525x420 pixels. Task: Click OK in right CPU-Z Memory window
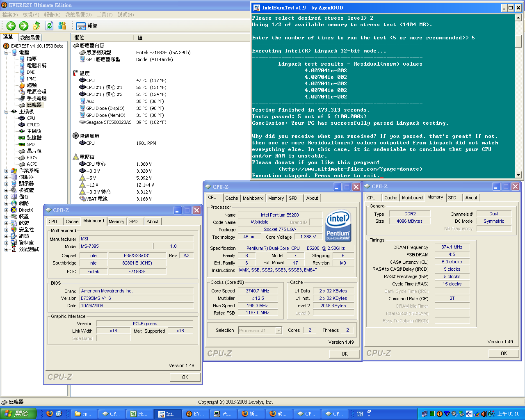504,354
